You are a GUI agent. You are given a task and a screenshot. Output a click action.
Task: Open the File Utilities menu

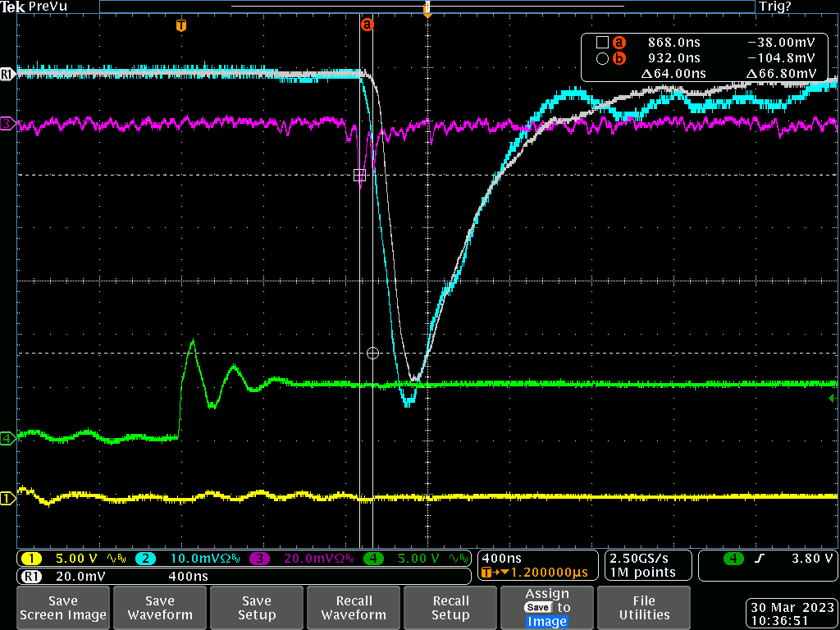coord(644,608)
